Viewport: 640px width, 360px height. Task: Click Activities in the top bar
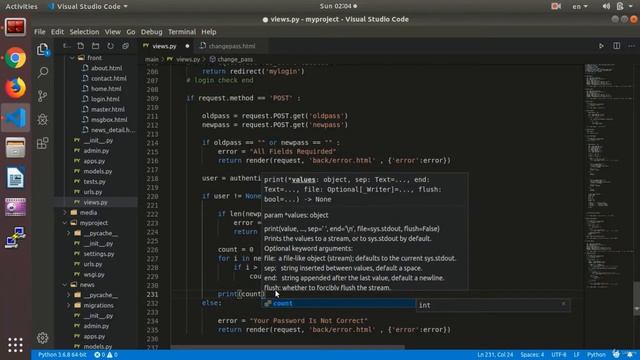pos(21,6)
